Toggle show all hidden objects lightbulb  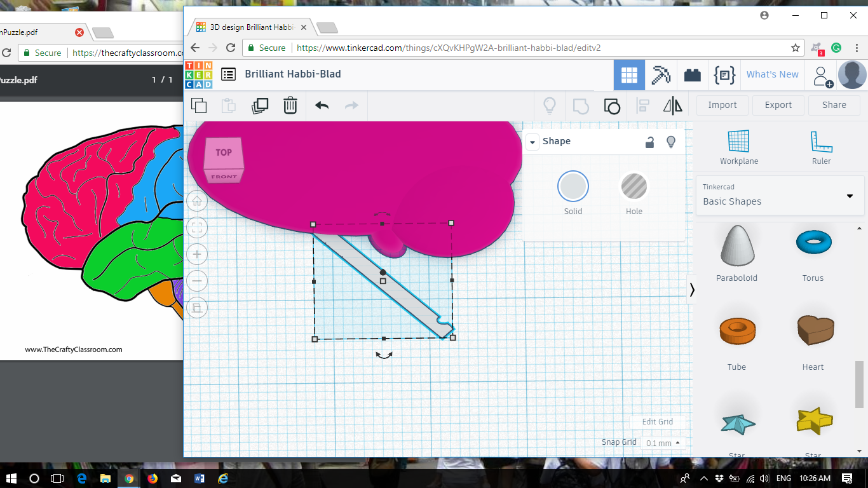pyautogui.click(x=550, y=105)
